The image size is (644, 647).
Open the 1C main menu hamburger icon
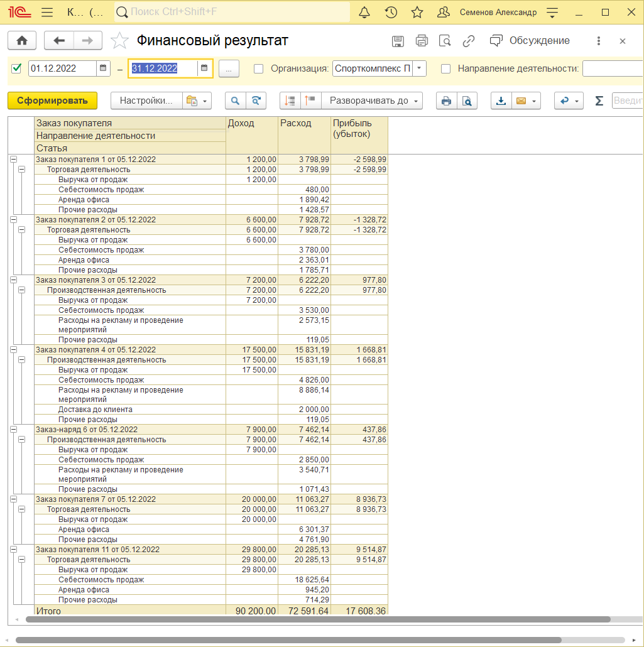[47, 13]
